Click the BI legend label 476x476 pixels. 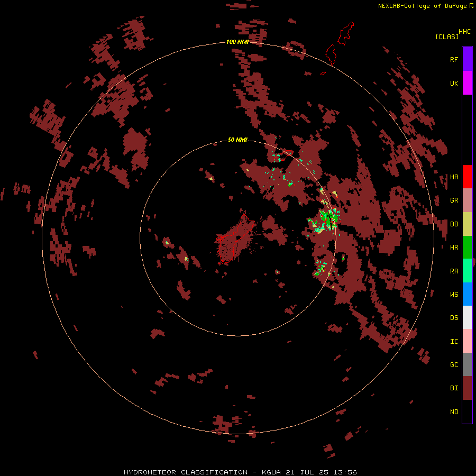[x=454, y=388]
